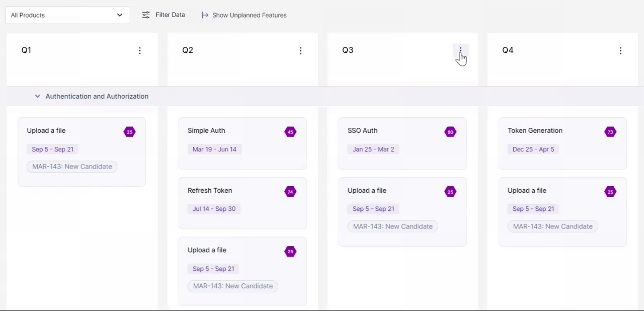
Task: Open the Q2 column three-dot menu
Action: (300, 50)
